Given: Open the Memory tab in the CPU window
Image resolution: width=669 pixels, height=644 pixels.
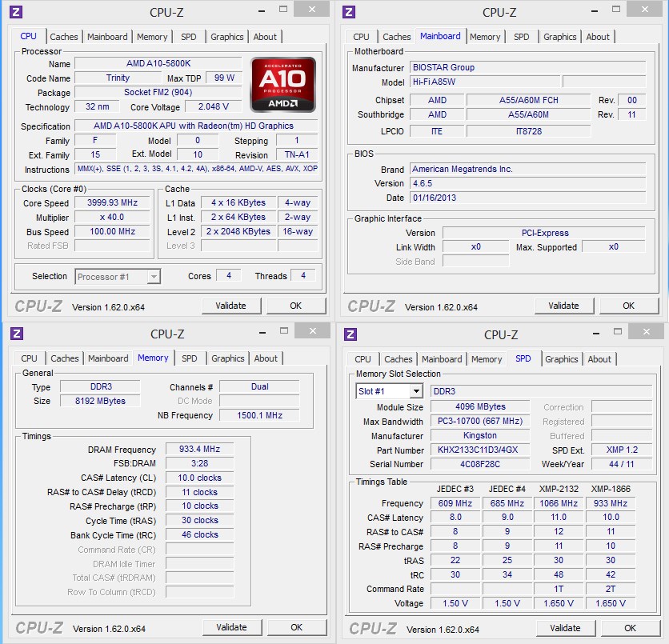Looking at the screenshot, I should (x=152, y=37).
